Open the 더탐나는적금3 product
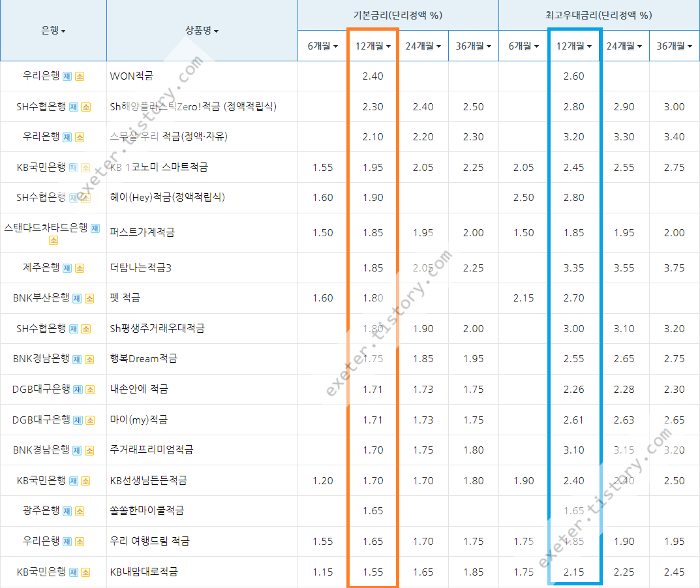This screenshot has height=588, width=700. click(x=141, y=268)
